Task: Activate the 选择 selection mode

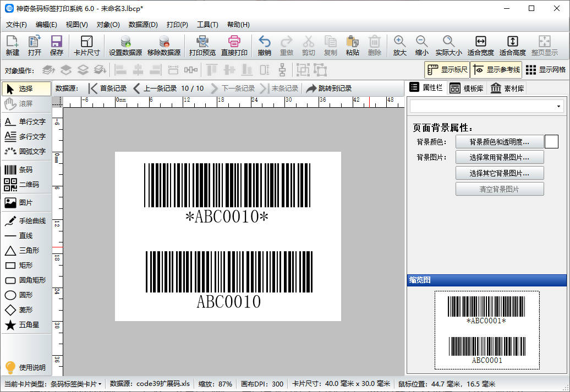Action: point(26,89)
